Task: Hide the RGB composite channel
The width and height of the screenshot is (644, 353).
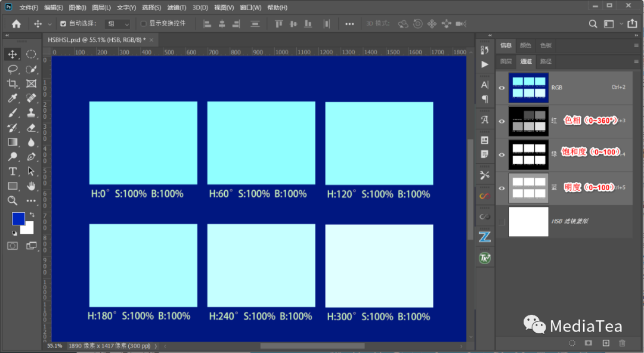Action: (501, 88)
